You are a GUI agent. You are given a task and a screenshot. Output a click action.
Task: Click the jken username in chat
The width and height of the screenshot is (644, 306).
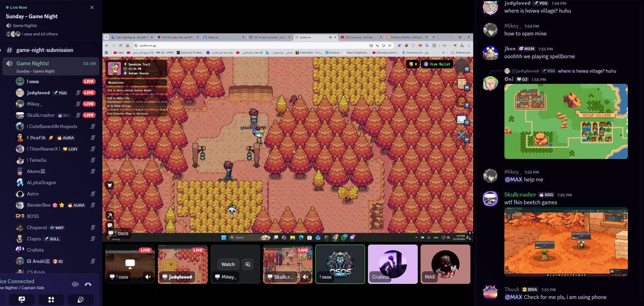tap(510, 48)
